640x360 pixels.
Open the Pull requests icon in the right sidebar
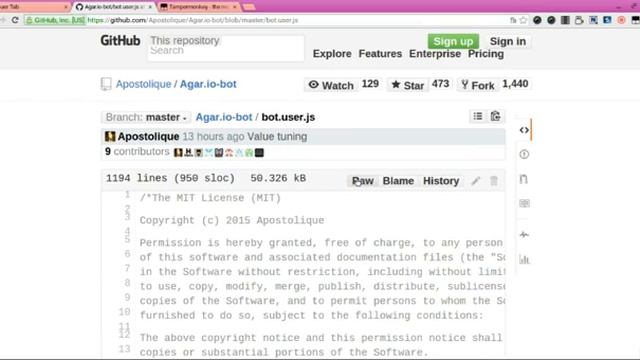524,179
